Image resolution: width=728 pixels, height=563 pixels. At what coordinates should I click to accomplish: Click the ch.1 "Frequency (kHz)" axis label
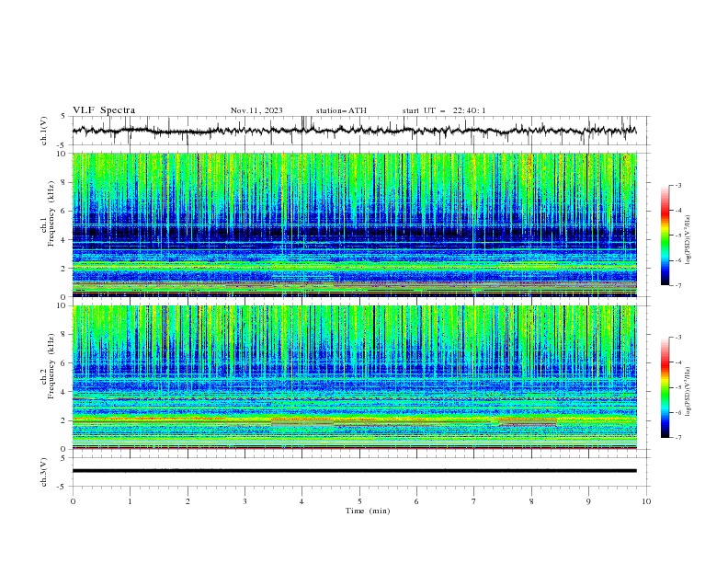(51, 214)
